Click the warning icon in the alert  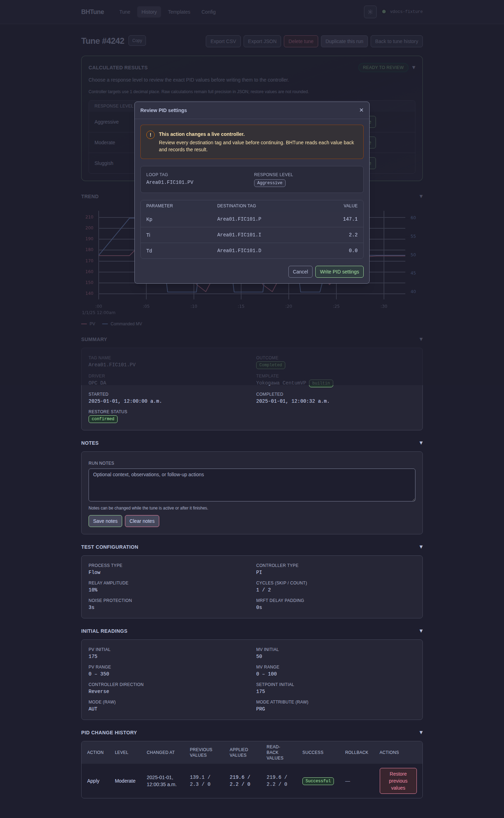click(x=150, y=135)
